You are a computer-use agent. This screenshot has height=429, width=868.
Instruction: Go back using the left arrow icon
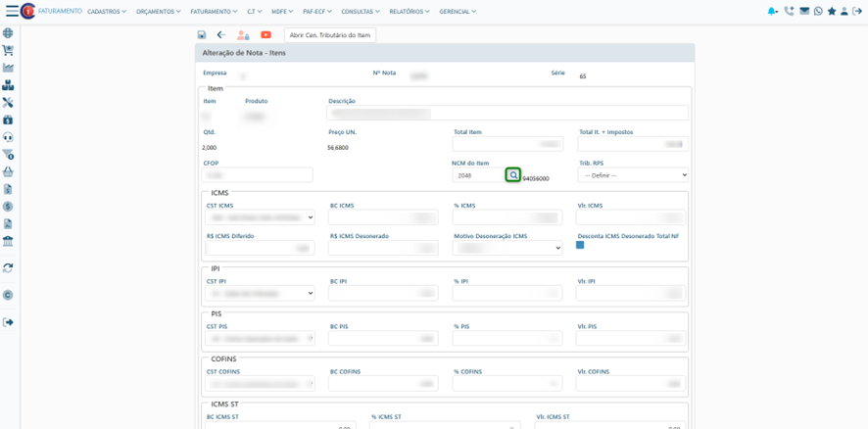(221, 35)
